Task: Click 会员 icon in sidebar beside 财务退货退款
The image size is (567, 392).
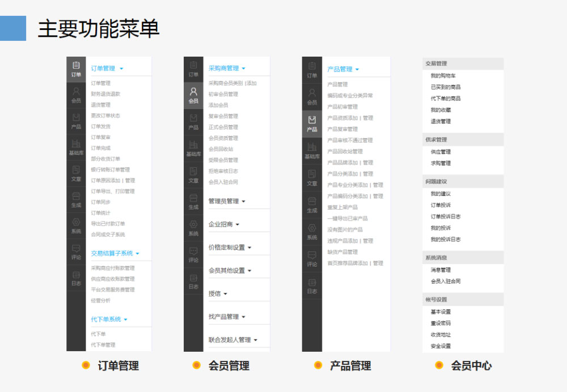Action: pyautogui.click(x=76, y=96)
